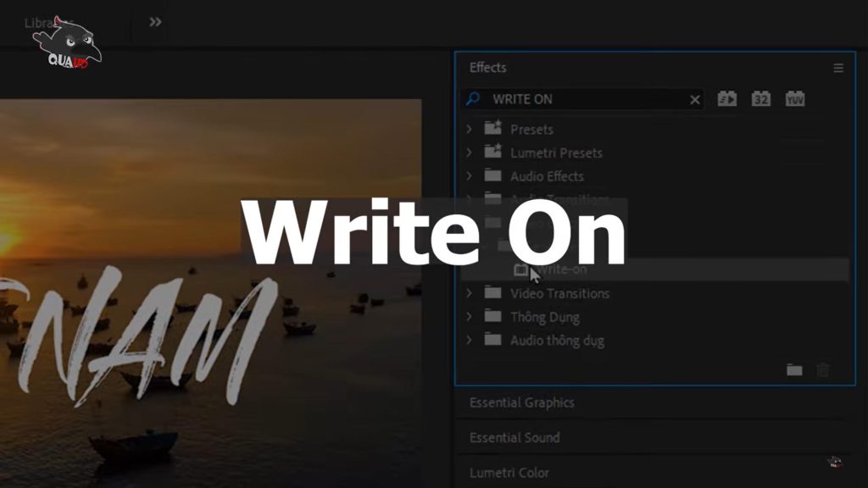Open the Essential Sound panel
Image resolution: width=868 pixels, height=488 pixels.
pyautogui.click(x=513, y=438)
